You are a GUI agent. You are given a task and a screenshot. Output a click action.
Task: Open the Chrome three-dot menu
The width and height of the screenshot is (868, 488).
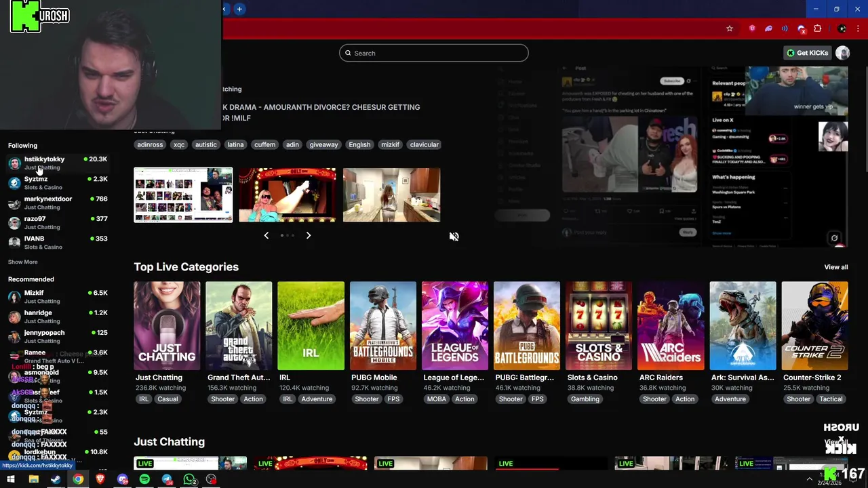(x=858, y=28)
